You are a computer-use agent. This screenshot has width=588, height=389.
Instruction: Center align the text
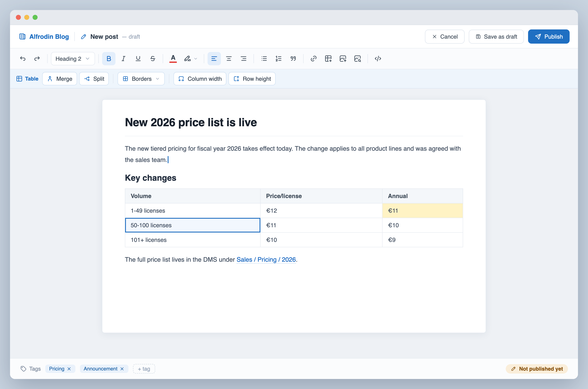[229, 59]
